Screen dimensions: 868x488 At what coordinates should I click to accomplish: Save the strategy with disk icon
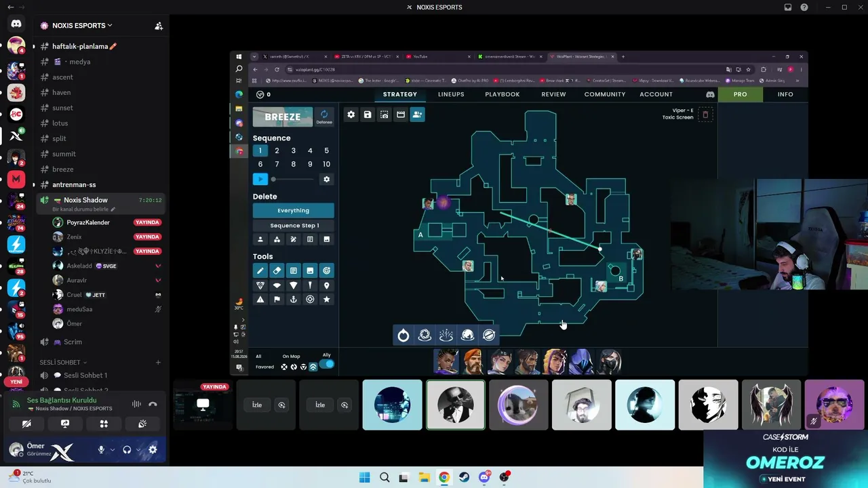[x=368, y=115]
